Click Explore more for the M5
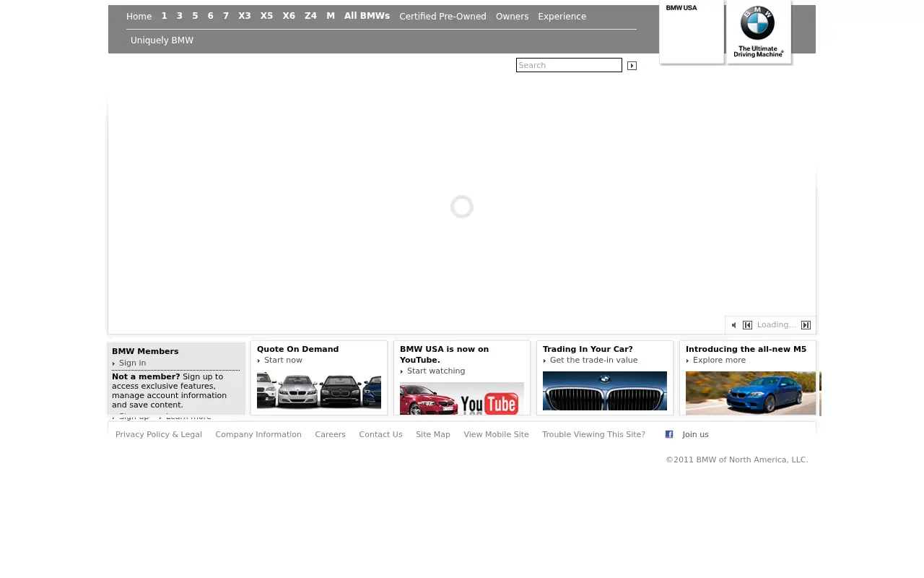The width and height of the screenshot is (924, 578). (x=719, y=361)
